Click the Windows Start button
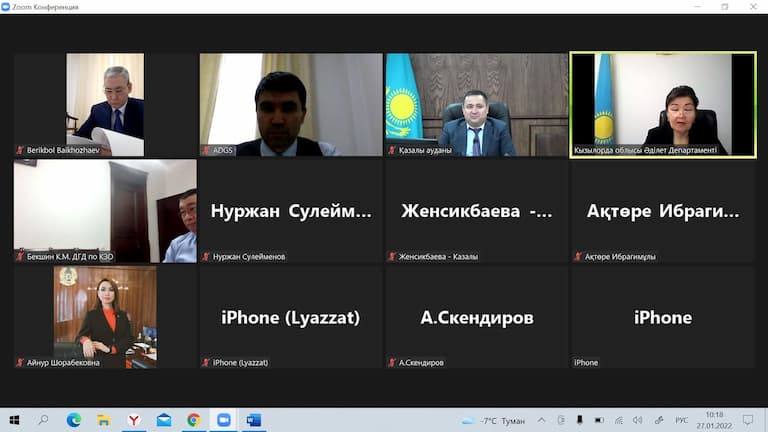The height and width of the screenshot is (432, 768). 14,420
